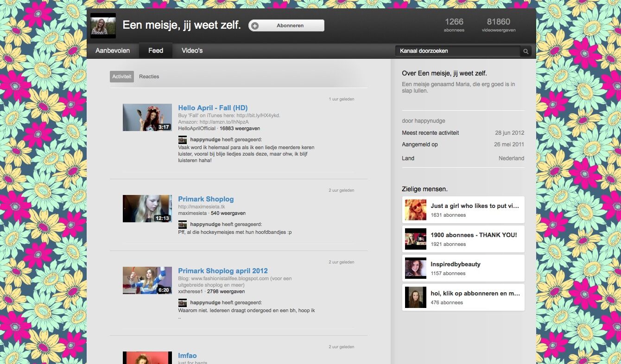The width and height of the screenshot is (621, 364).
Task: Click the Kanaal doorzoeken search field
Action: coord(457,51)
